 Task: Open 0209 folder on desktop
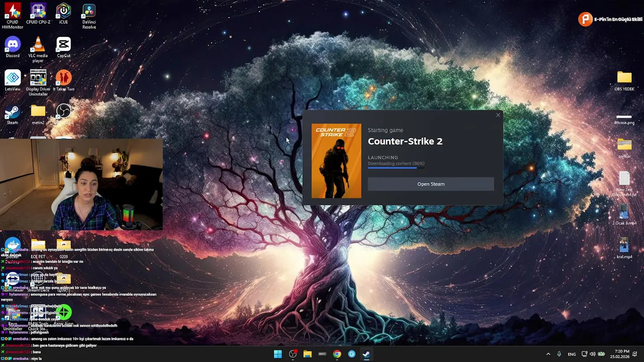(x=63, y=248)
